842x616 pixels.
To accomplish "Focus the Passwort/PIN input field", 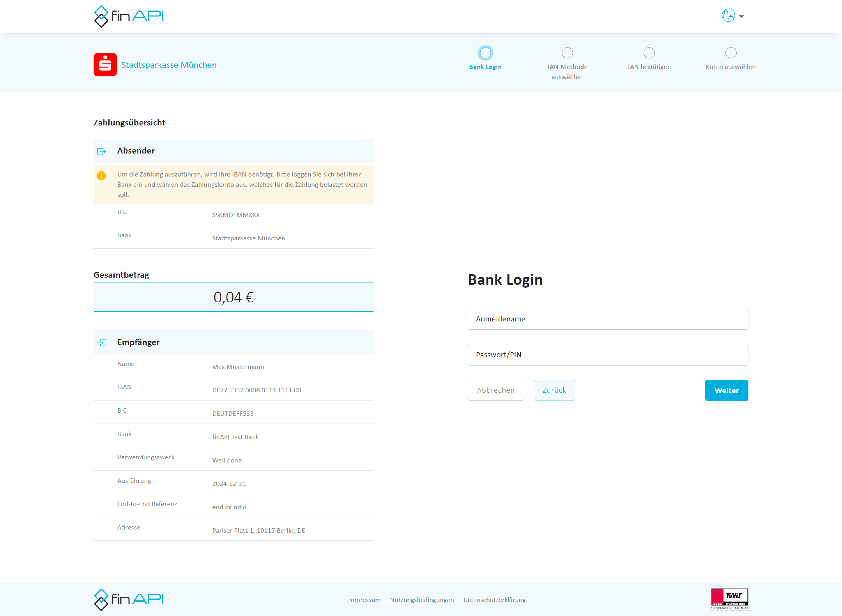I will (608, 355).
